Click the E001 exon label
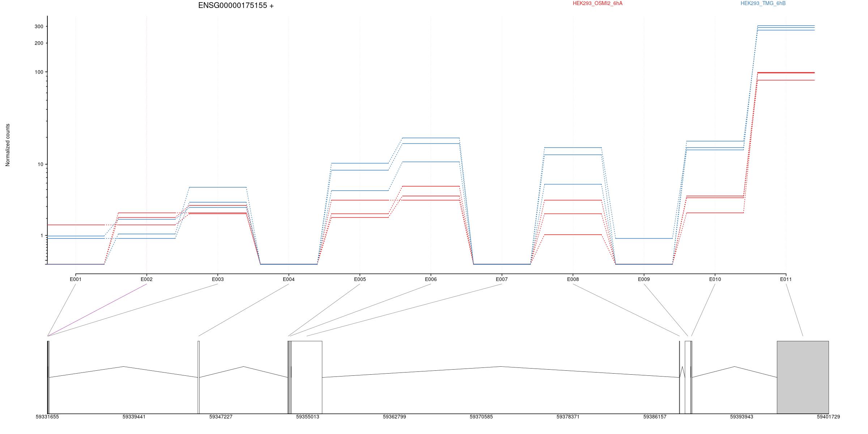868x434 pixels. pos(76,279)
